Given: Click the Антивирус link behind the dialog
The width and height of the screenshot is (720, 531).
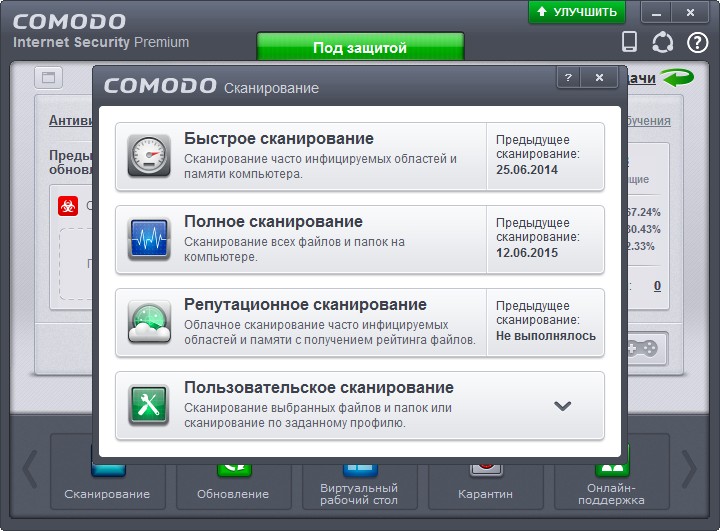Looking at the screenshot, I should tap(70, 120).
